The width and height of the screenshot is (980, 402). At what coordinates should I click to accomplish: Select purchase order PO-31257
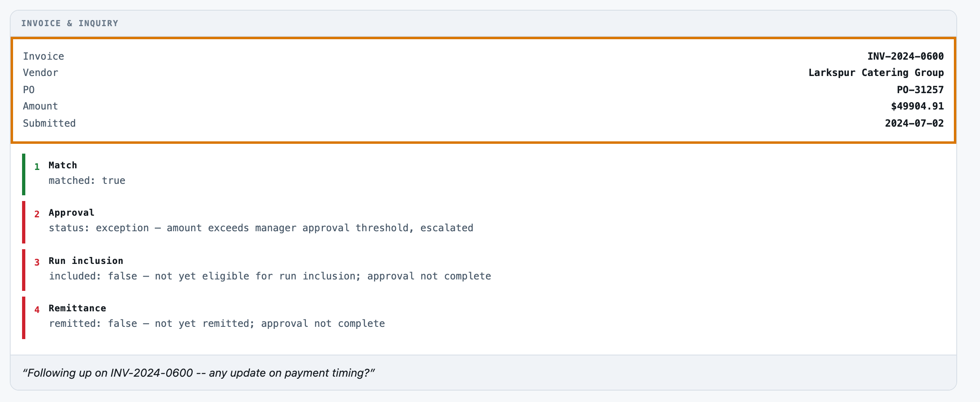920,90
